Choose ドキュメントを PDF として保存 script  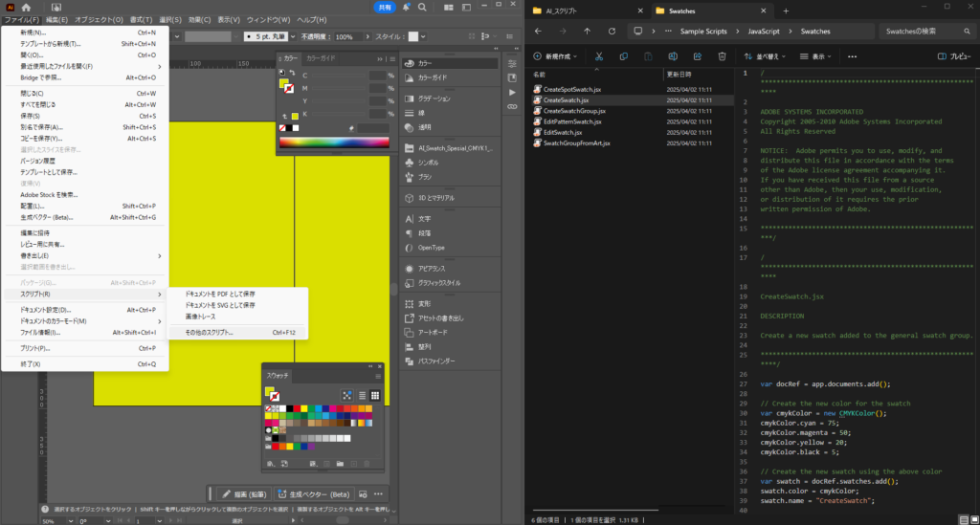click(238, 294)
